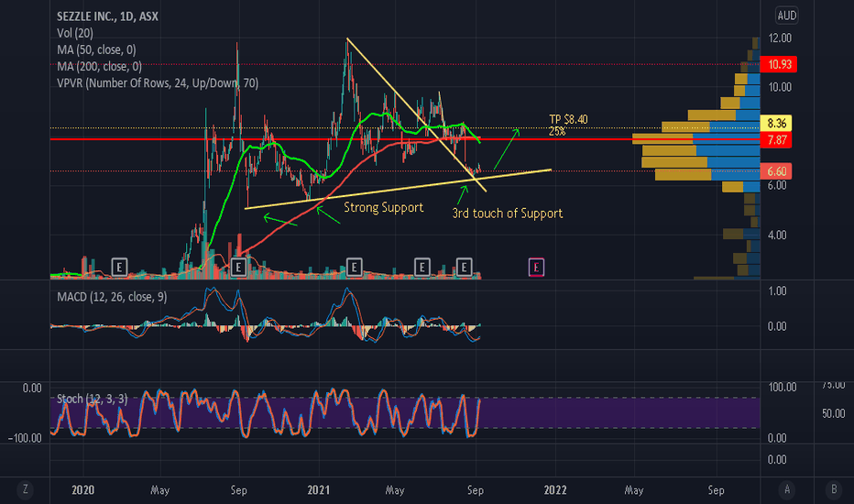Toggle the A auto-scale button
Image resolution: width=854 pixels, height=504 pixels.
(x=786, y=490)
